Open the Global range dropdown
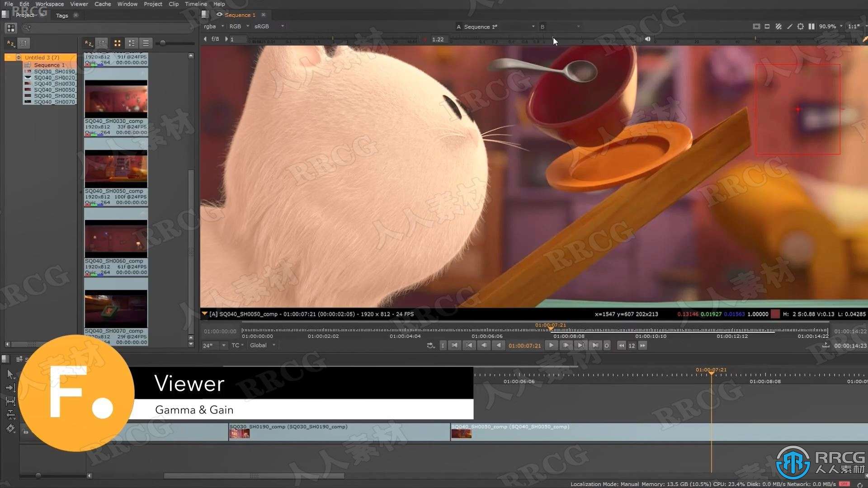 point(262,345)
